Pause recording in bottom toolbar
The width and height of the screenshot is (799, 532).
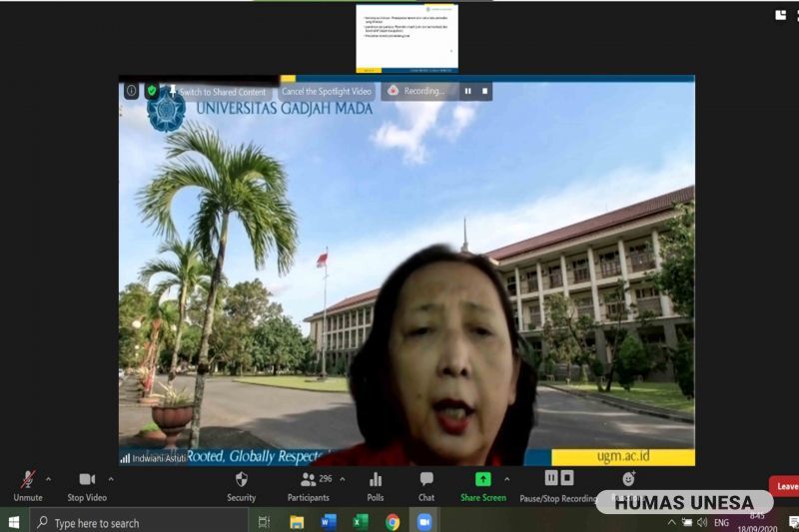click(x=551, y=478)
